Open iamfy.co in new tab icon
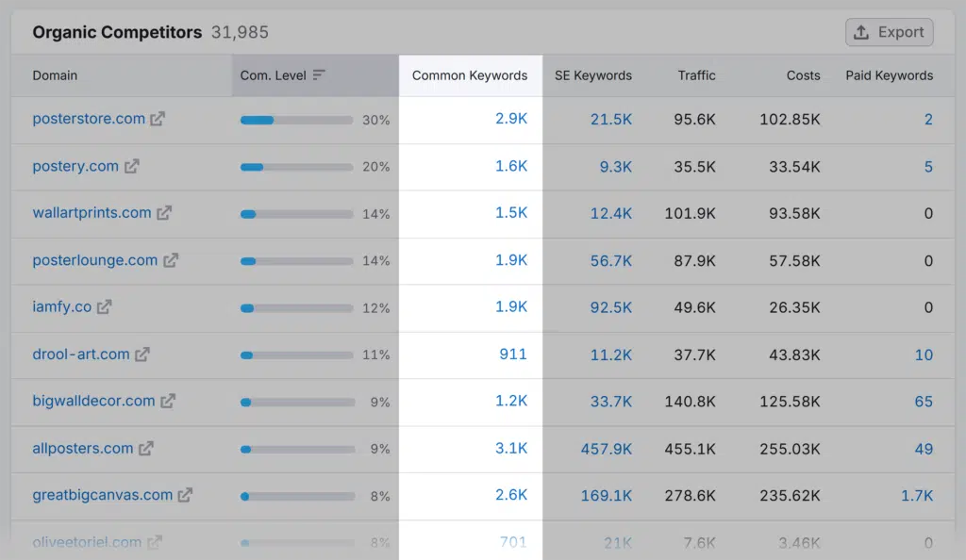 (105, 307)
